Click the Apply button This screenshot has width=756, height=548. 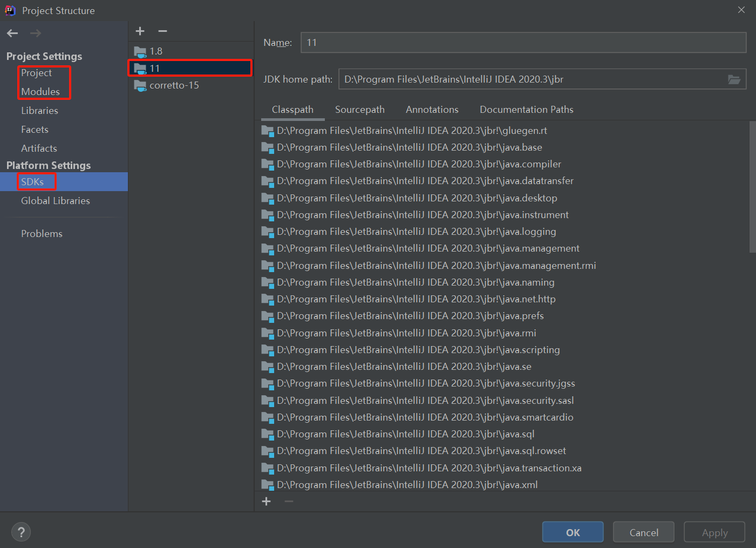coord(714,532)
